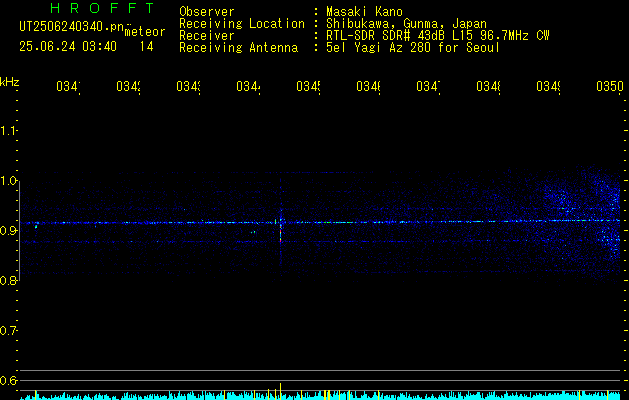Click the bright vertical meteor echo spike
Viewport: 629px width, 400px height.
coord(280,231)
